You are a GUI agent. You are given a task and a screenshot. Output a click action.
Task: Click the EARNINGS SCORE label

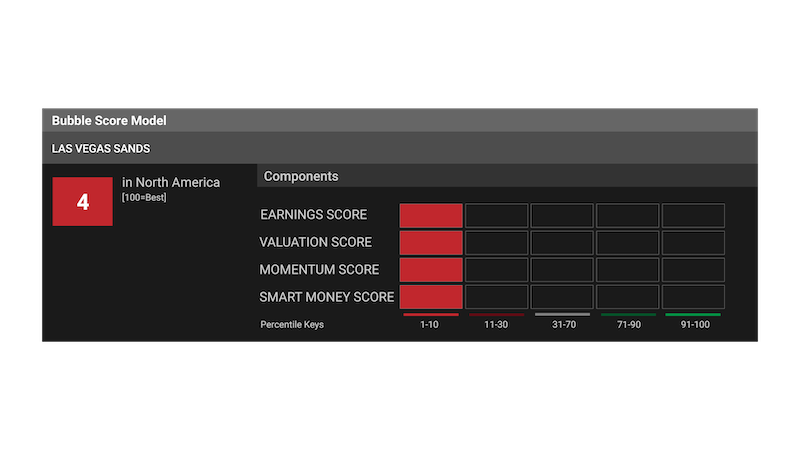tap(313, 215)
